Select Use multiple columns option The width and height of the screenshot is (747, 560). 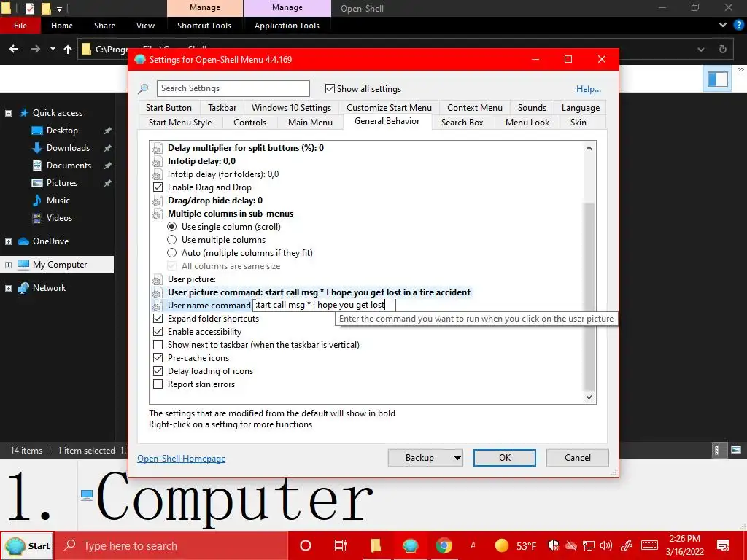click(x=171, y=239)
